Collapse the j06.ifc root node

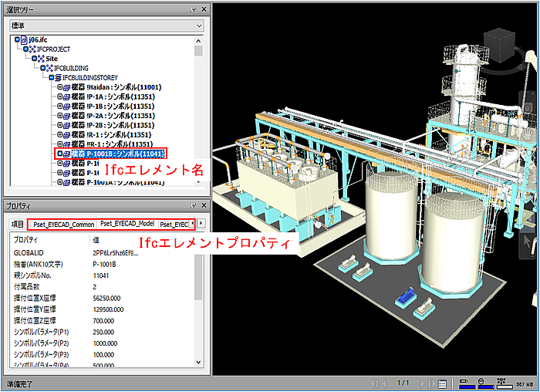(x=17, y=39)
